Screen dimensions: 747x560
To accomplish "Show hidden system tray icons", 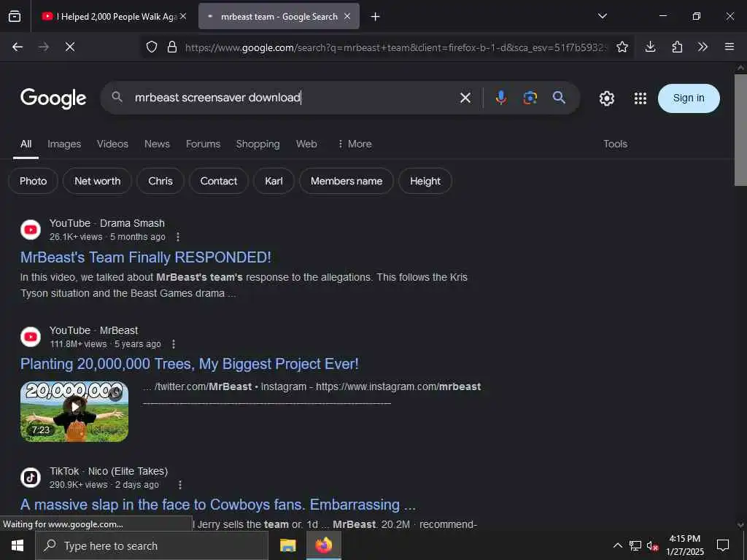I will pos(617,545).
